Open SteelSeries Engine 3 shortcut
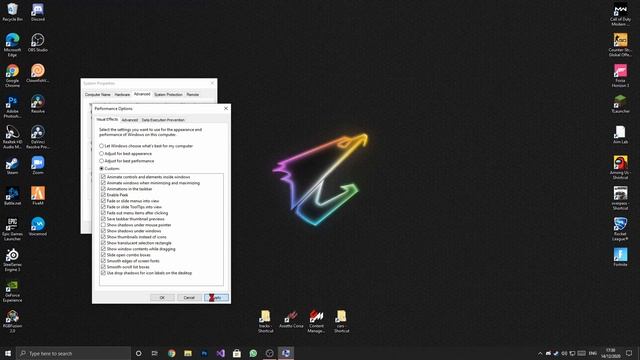Screen dimensions: 640x360 [x=12, y=260]
